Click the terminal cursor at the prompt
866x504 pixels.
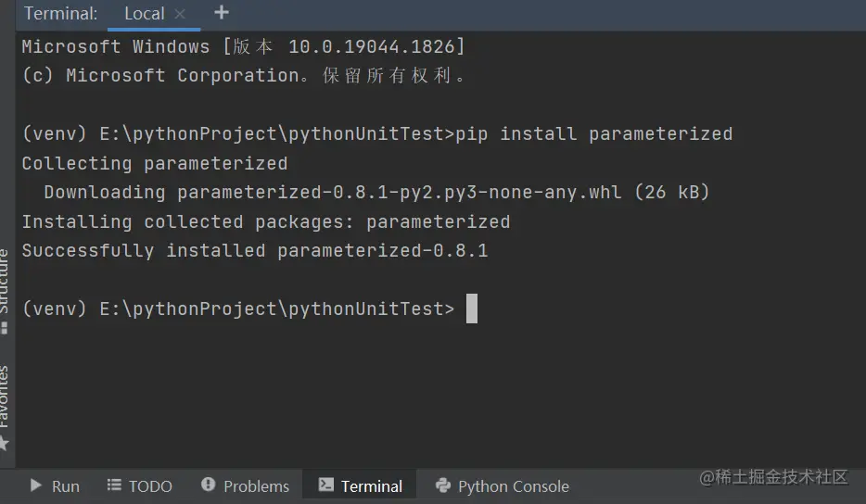(x=472, y=309)
